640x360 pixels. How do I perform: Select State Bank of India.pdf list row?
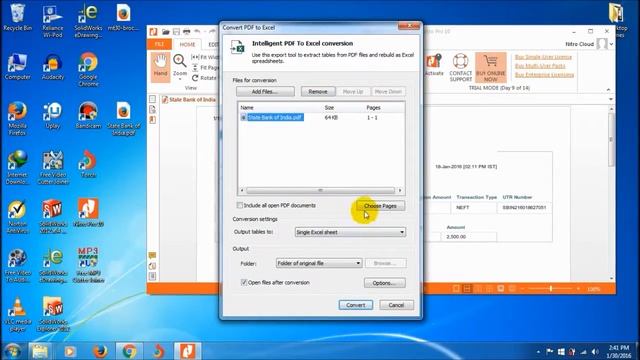(321, 118)
